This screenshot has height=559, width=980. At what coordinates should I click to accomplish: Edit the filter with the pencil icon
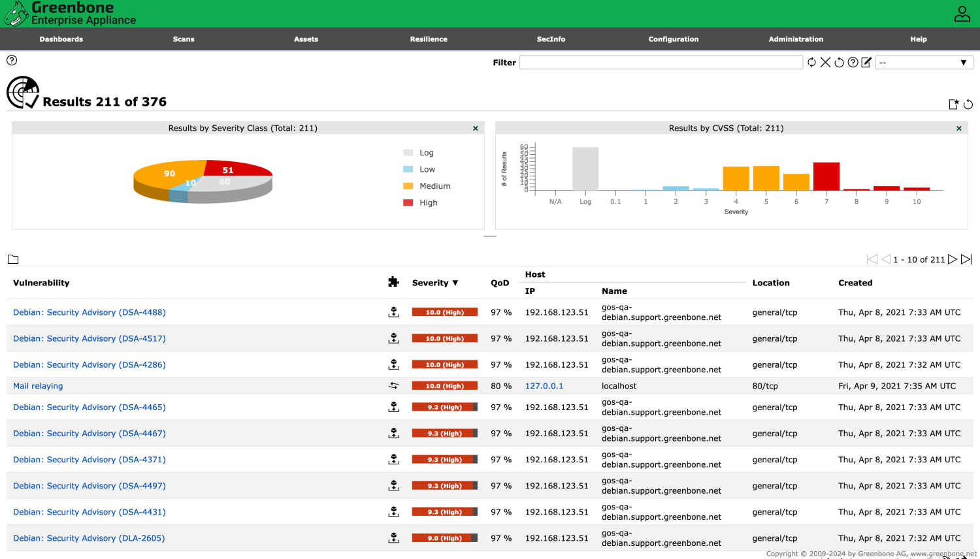pos(867,62)
